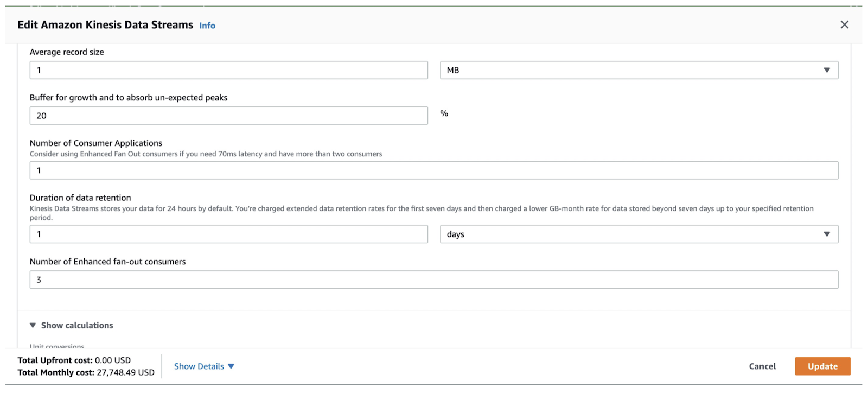
Task: Click the Duration of data retention label
Action: pyautogui.click(x=80, y=198)
